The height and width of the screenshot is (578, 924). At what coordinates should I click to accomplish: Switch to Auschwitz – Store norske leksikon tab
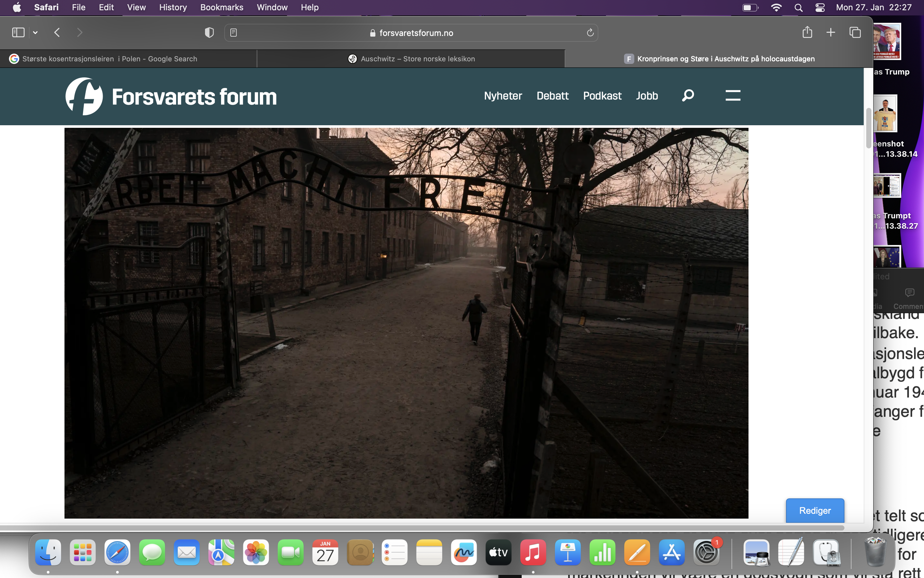coord(411,59)
